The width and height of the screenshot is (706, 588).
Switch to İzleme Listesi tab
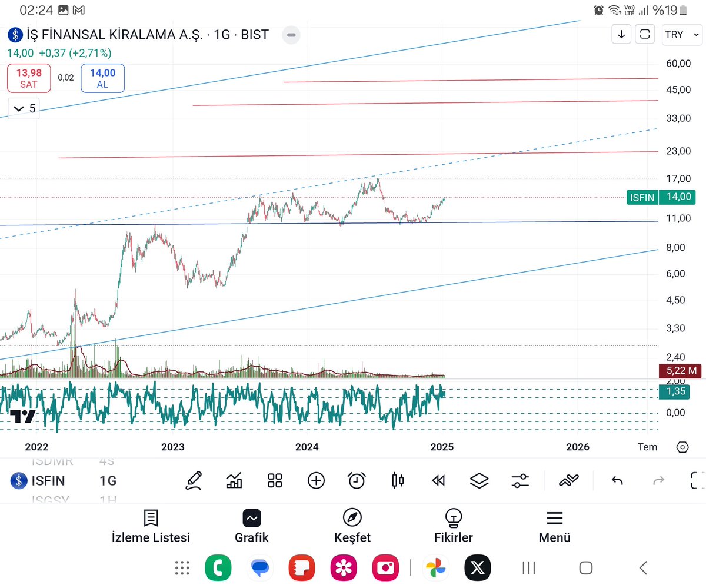(x=151, y=527)
